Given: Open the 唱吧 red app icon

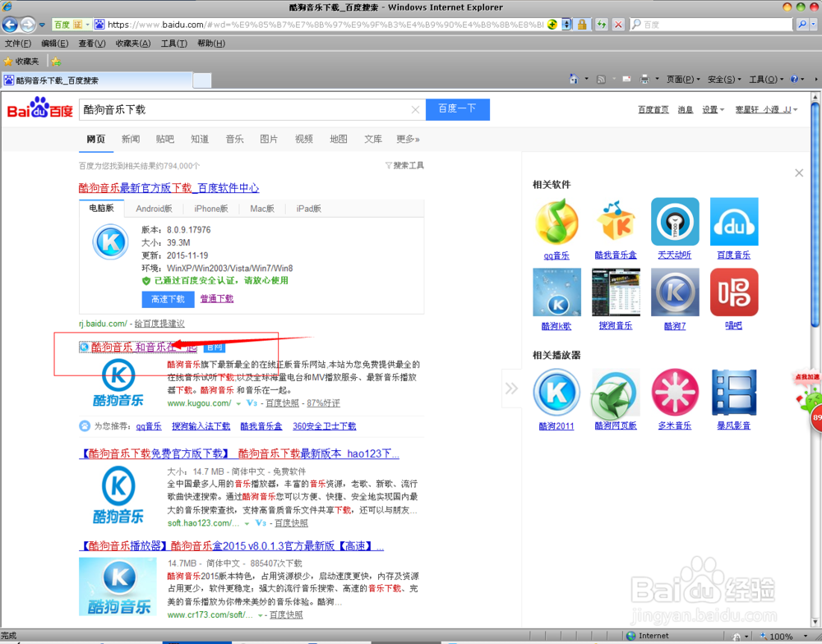Looking at the screenshot, I should coord(733,292).
